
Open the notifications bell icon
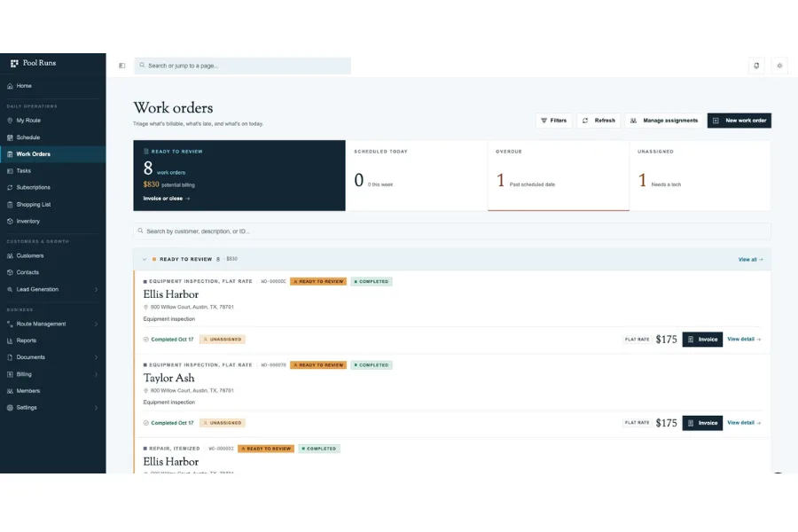click(x=756, y=66)
